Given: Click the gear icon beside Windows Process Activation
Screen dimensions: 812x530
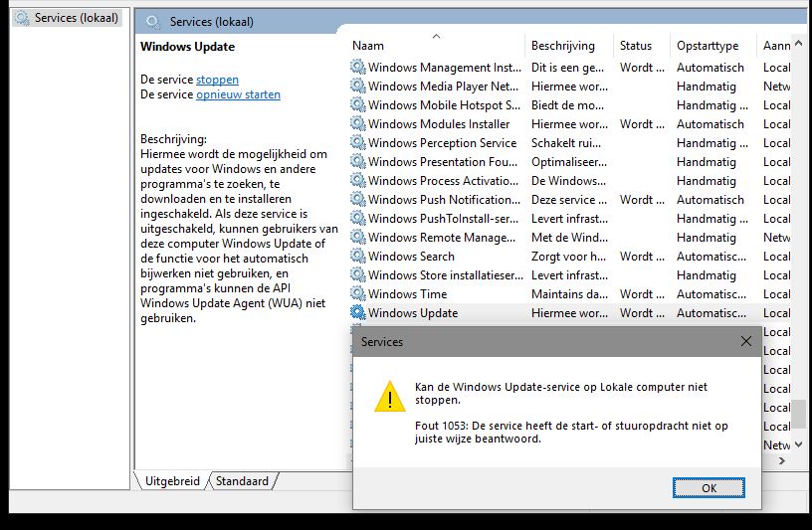Looking at the screenshot, I should pos(358,180).
